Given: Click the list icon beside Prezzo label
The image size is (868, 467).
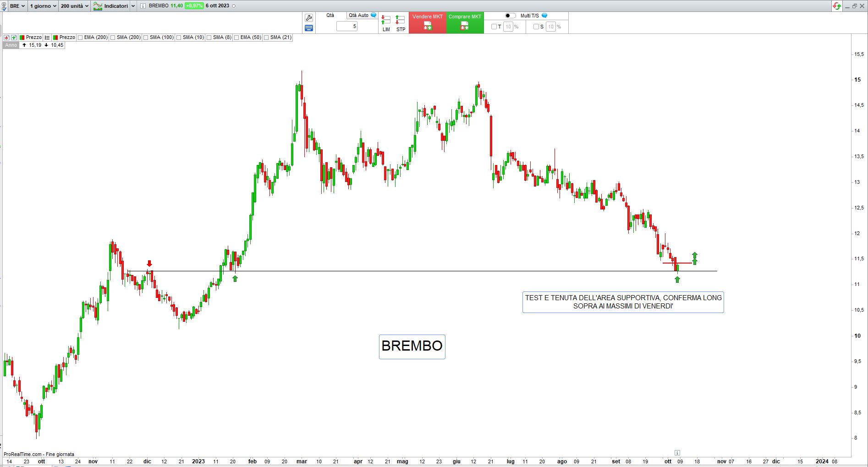Looking at the screenshot, I should [47, 38].
